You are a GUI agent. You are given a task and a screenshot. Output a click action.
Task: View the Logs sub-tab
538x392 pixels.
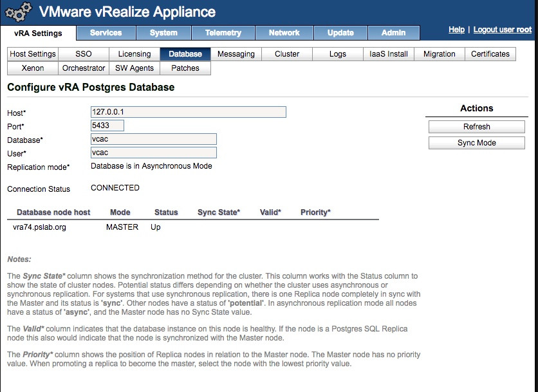click(338, 54)
